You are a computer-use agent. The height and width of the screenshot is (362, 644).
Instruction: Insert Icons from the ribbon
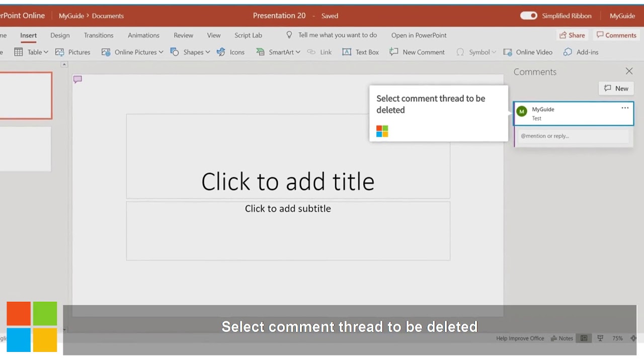[231, 52]
